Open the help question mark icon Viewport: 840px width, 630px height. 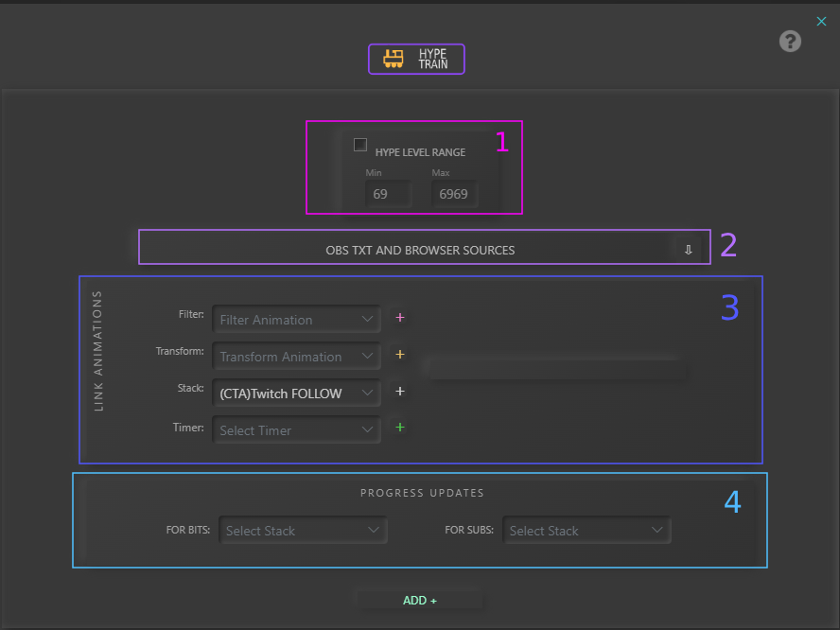[790, 42]
